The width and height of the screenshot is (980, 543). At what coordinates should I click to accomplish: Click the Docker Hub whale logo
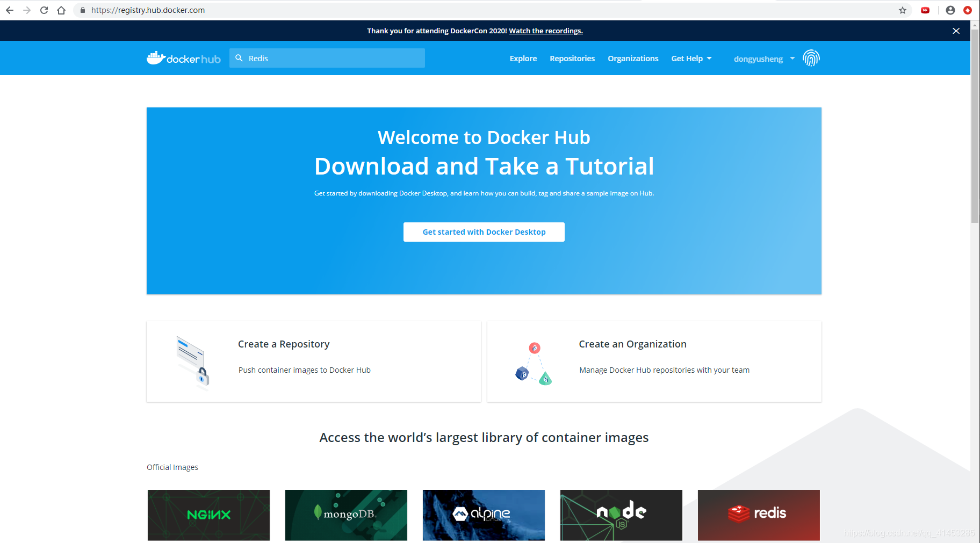184,58
